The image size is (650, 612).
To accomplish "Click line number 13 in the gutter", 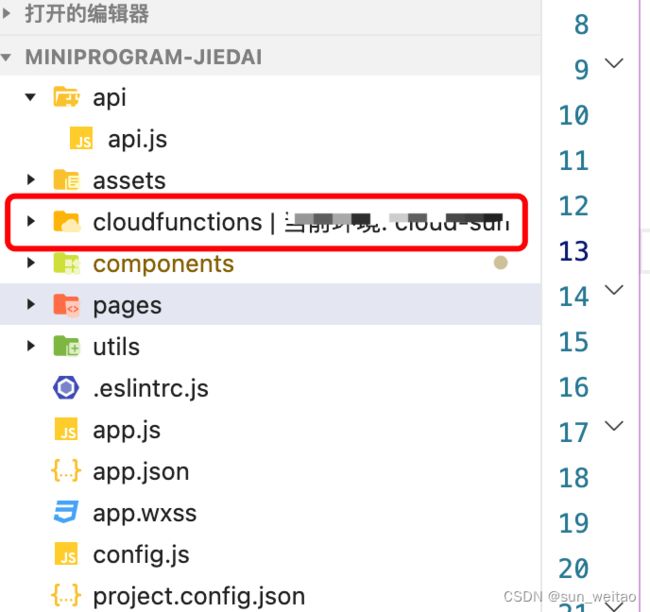I will [573, 251].
